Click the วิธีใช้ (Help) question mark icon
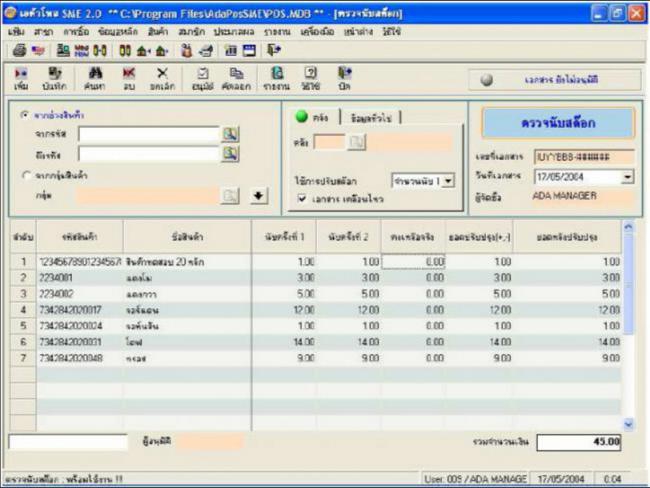The height and width of the screenshot is (488, 650). click(310, 78)
